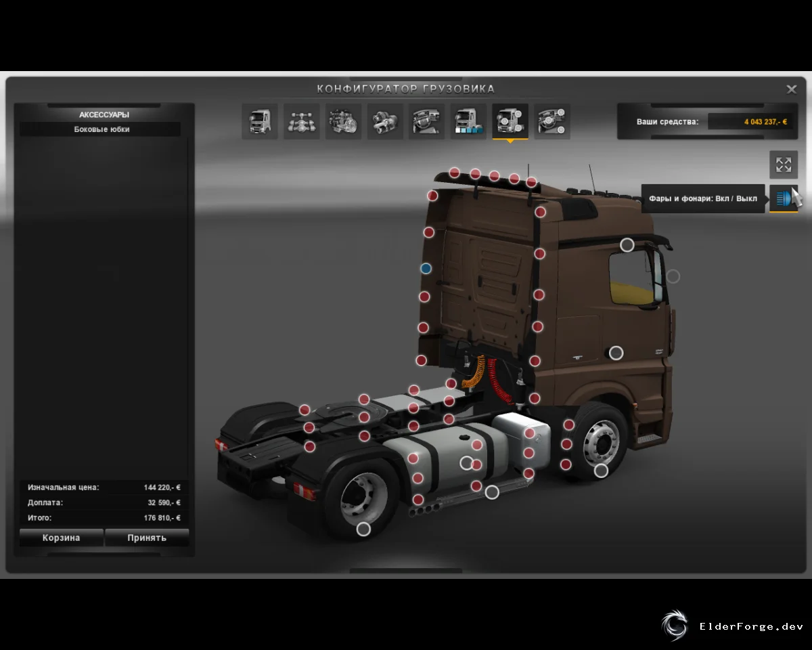Click the КОНФИГУРАТОР ГРУЗОВИКА window title

pyautogui.click(x=406, y=89)
